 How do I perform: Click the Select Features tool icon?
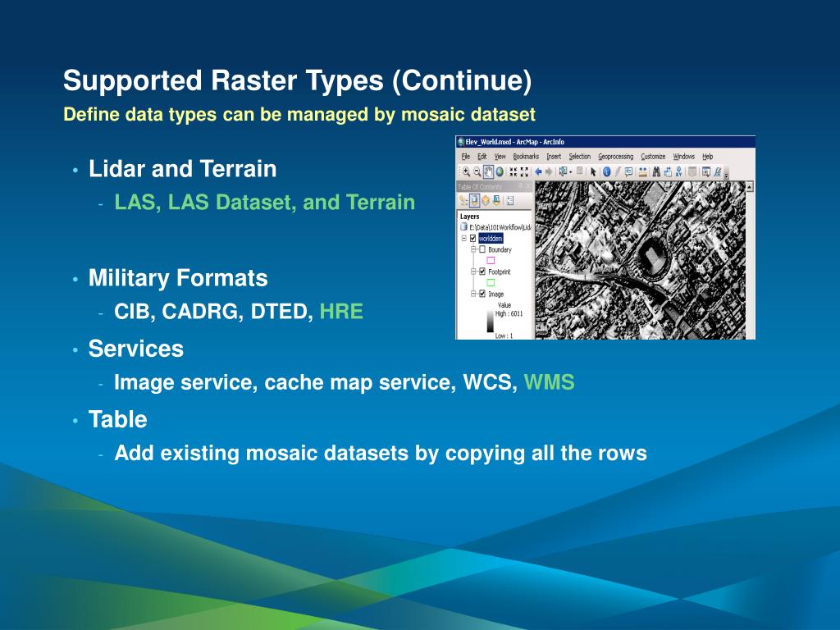pyautogui.click(x=563, y=171)
